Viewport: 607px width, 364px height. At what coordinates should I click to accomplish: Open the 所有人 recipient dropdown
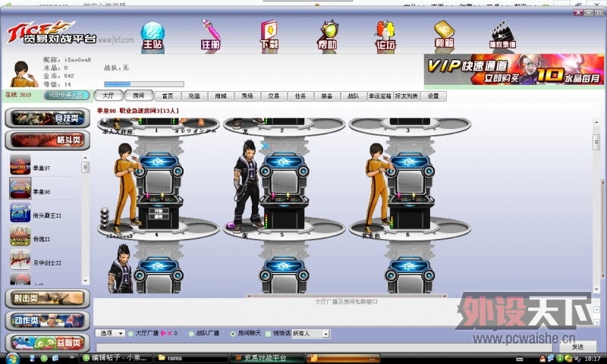[310, 334]
